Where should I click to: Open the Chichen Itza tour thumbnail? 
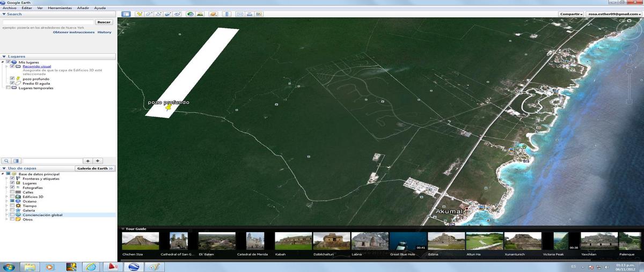click(140, 241)
